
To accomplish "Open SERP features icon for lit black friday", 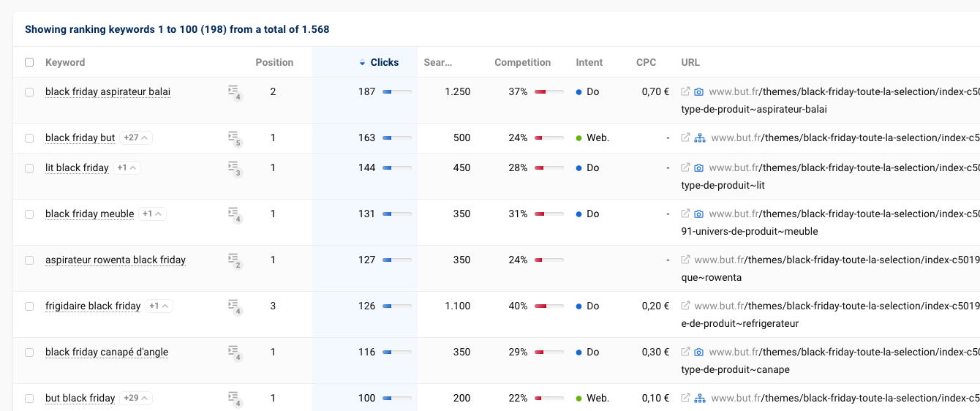I will (x=233, y=167).
